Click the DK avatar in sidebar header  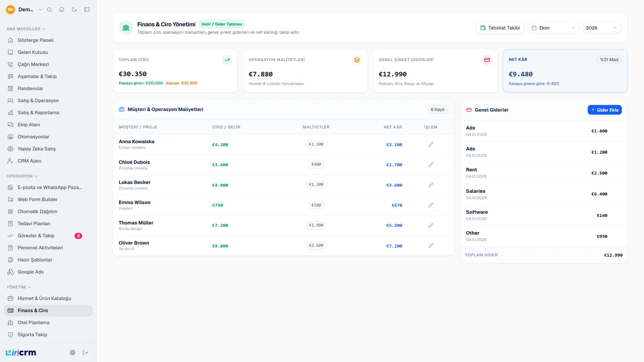[10, 10]
